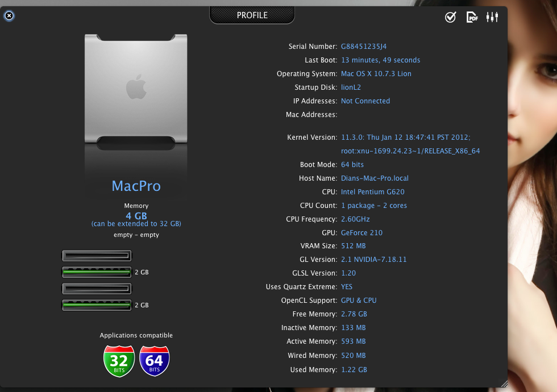This screenshot has height=392, width=557.
Task: Click the "Kernel Version:" label
Action: pos(312,137)
